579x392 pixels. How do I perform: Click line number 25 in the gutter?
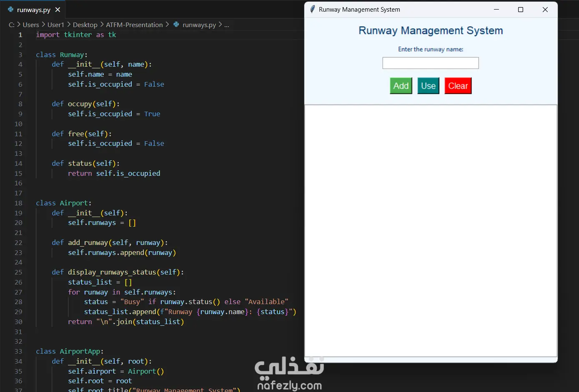pyautogui.click(x=18, y=272)
